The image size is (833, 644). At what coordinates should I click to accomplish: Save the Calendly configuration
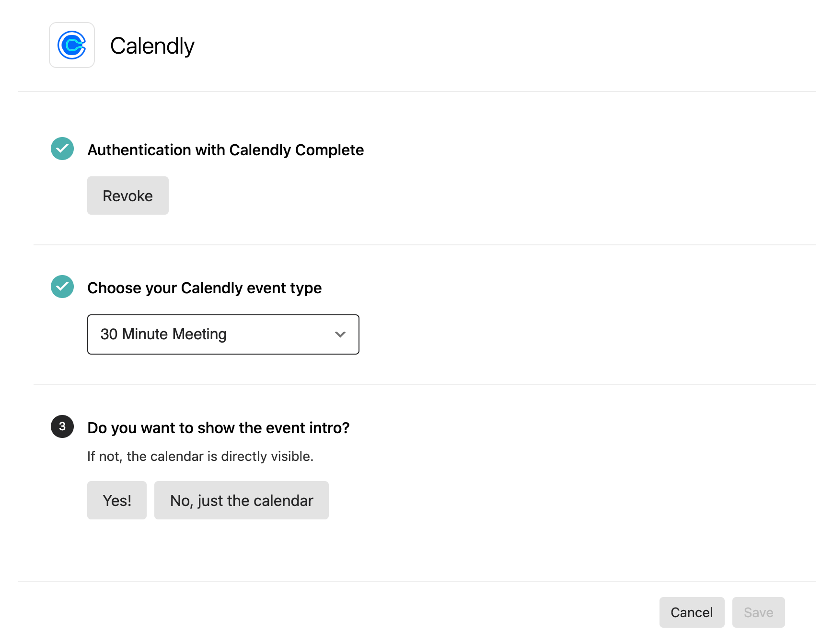click(759, 612)
